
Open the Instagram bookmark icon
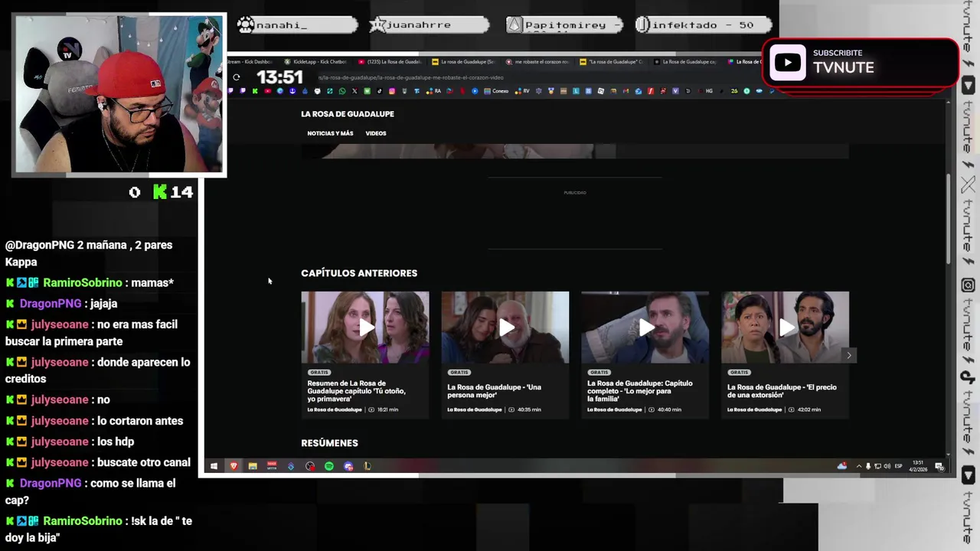point(392,91)
